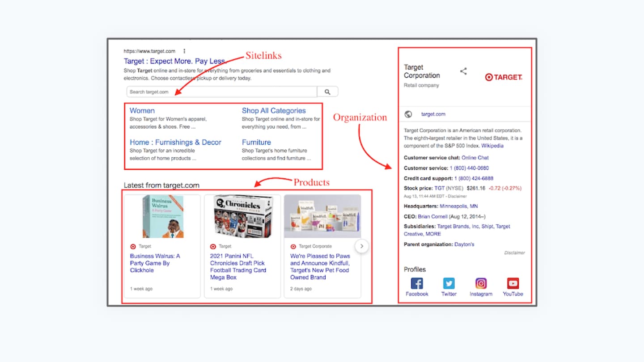
Task: Click the '2 days ago' timestamp
Action: point(301,289)
